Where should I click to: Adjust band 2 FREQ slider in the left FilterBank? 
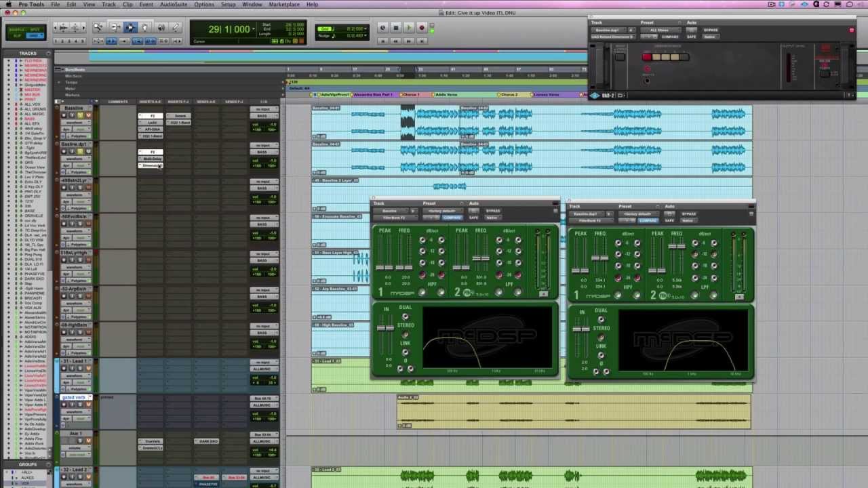481,258
